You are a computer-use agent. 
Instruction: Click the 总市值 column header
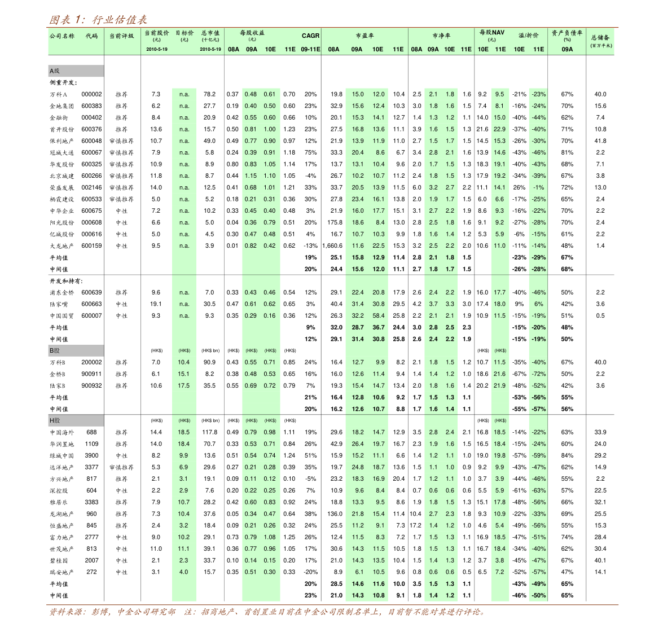tap(210, 34)
